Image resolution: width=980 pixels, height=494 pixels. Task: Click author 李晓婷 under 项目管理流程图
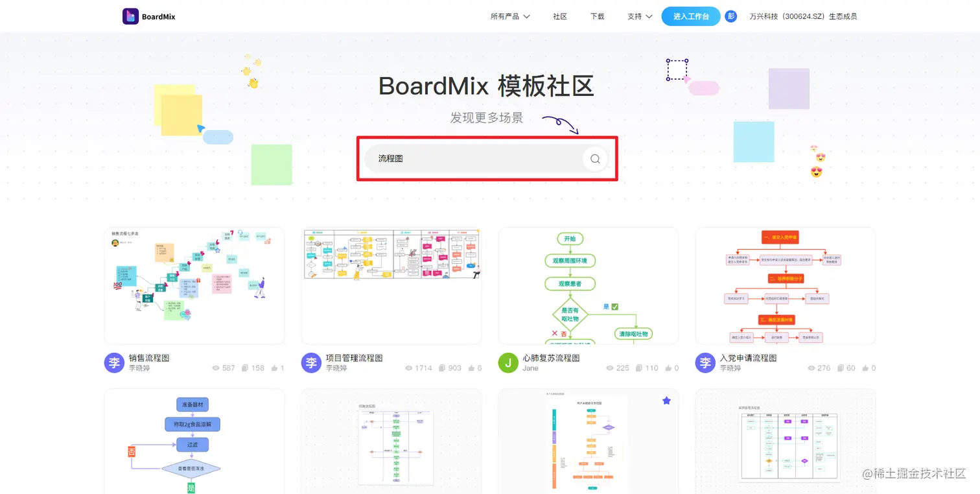pyautogui.click(x=336, y=368)
